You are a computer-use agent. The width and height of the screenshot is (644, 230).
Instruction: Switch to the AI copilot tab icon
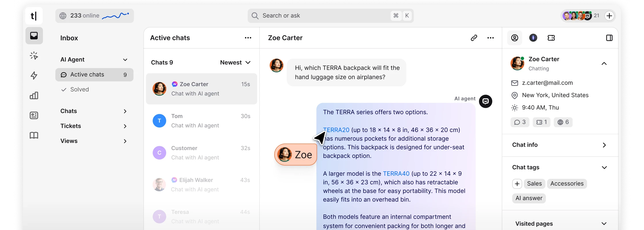tap(533, 38)
